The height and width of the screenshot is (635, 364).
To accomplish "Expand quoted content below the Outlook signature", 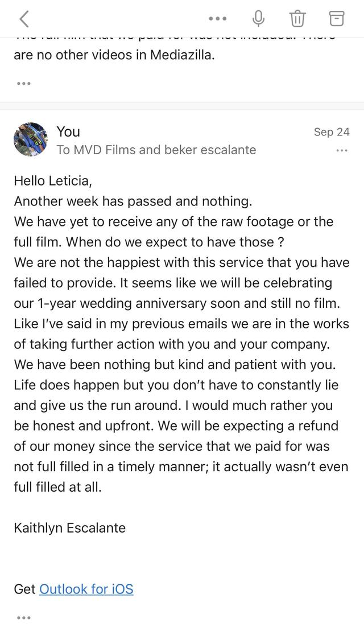I will click(24, 616).
